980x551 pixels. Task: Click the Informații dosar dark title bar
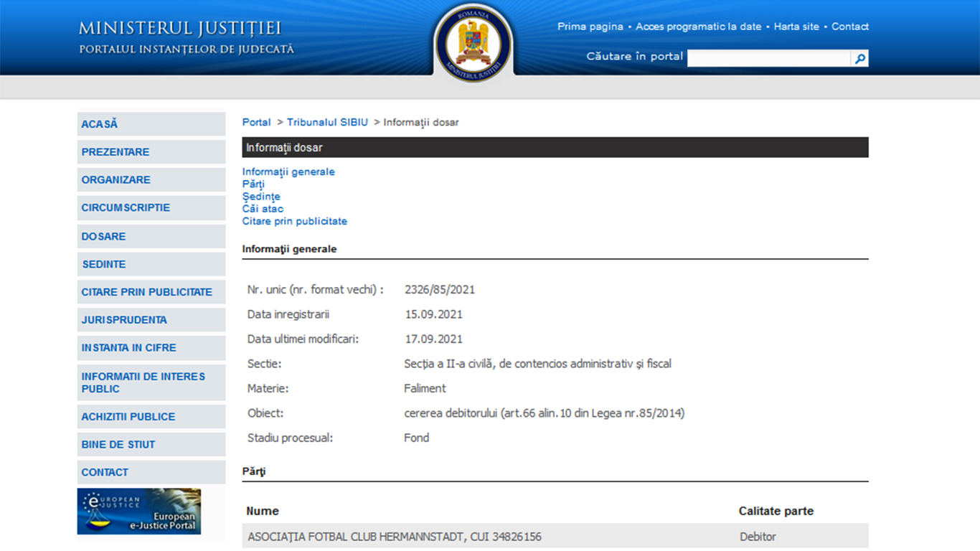555,148
